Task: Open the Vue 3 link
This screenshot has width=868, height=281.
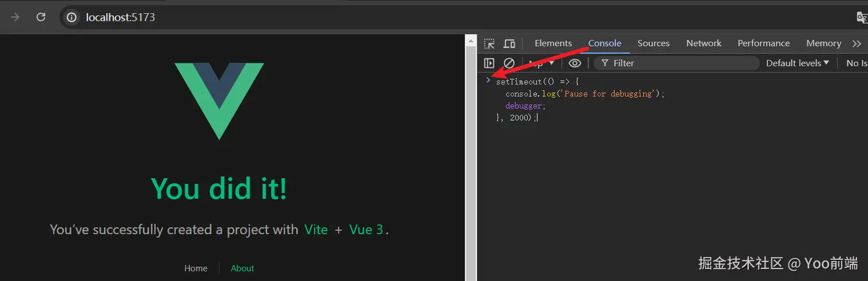Action: point(366,230)
